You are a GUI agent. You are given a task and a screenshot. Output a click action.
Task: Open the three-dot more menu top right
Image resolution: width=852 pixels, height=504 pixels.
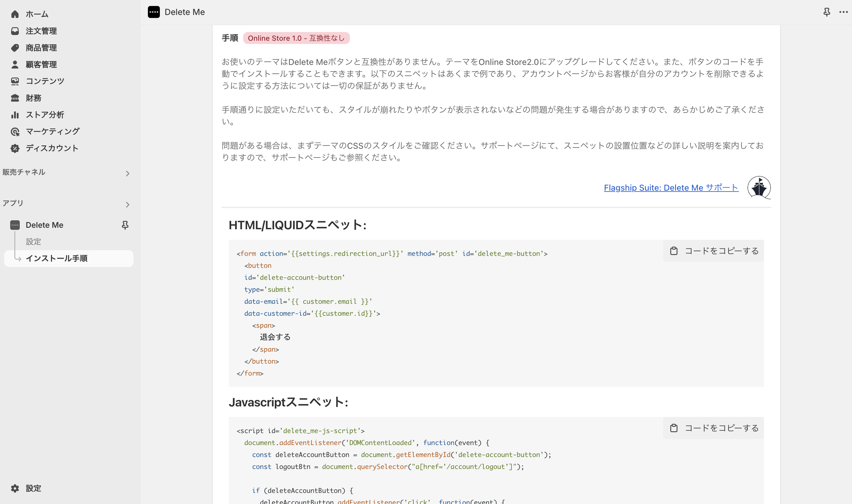(x=843, y=12)
